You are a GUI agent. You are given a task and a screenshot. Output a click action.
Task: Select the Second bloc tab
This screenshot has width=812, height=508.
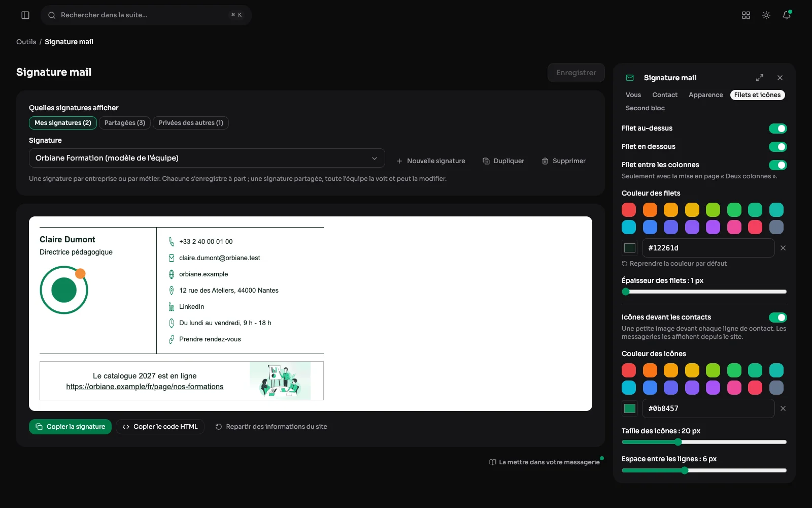point(645,108)
